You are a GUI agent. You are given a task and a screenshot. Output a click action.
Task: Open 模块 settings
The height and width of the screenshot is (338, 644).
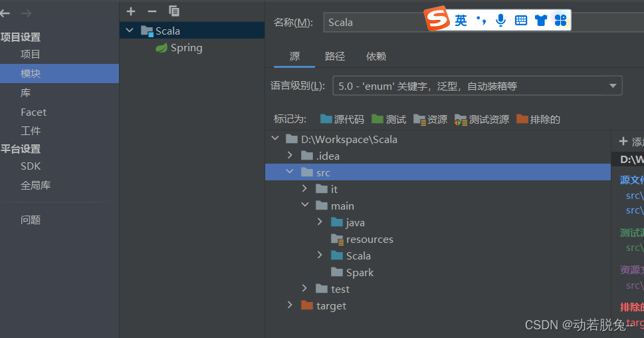tap(60, 74)
